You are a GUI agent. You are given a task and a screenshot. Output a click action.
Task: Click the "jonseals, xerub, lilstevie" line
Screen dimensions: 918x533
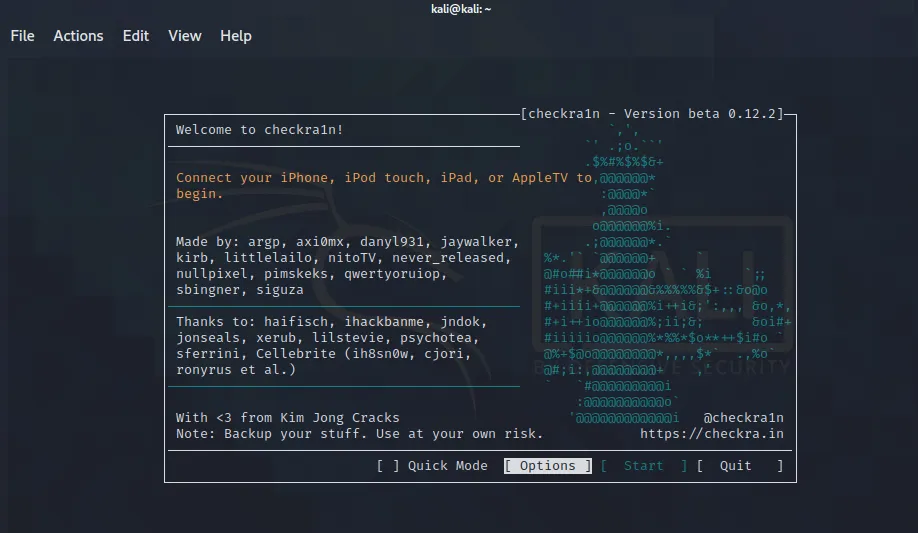pos(327,337)
